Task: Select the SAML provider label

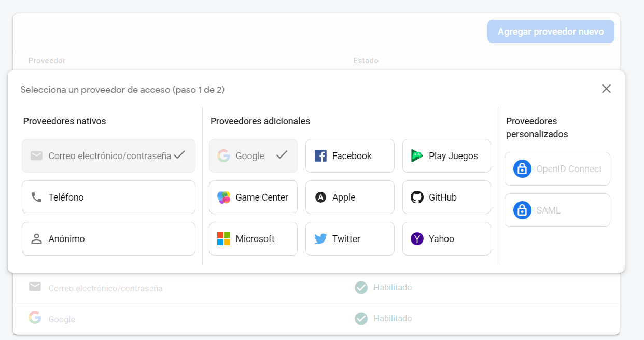Action: click(x=549, y=210)
